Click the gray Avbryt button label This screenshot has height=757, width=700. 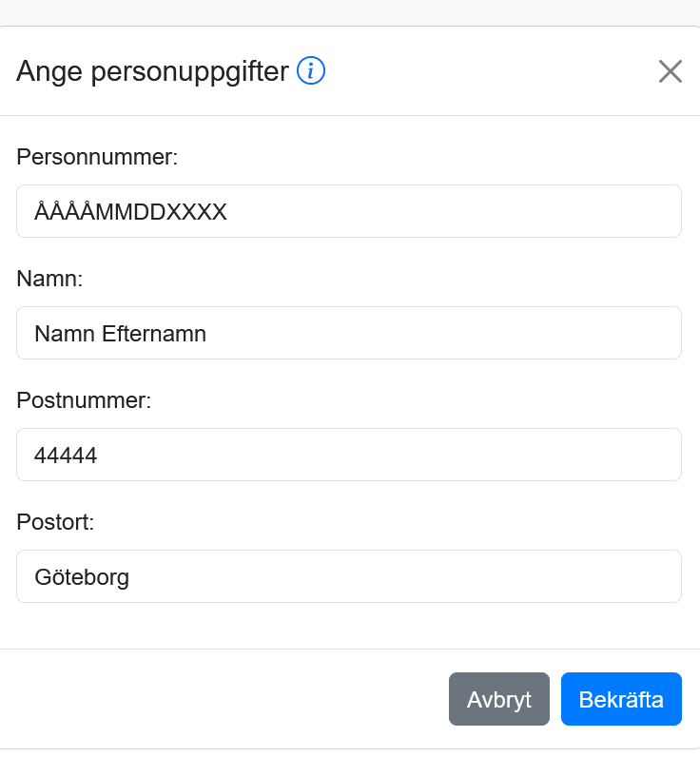point(499,700)
